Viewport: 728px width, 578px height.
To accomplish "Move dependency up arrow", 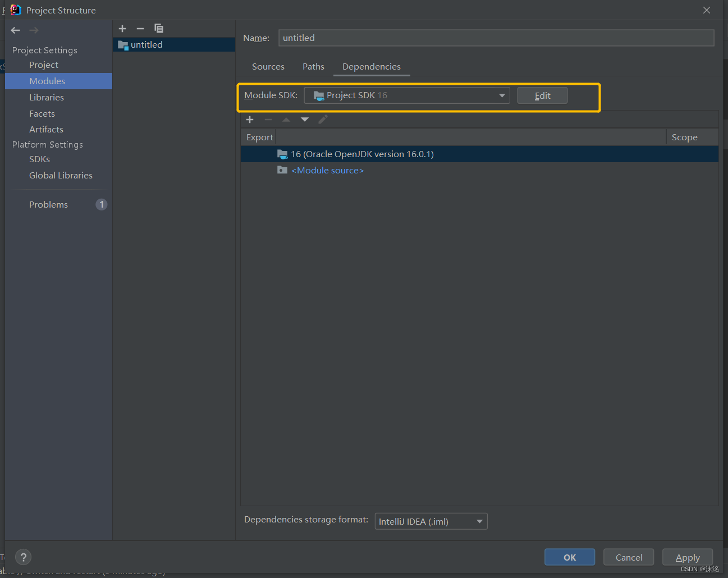I will [x=286, y=120].
